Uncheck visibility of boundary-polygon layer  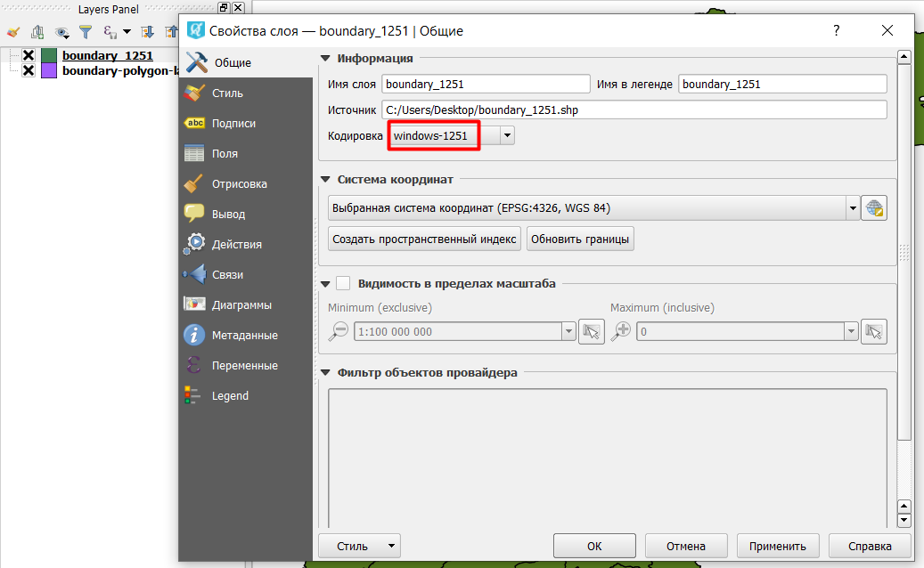click(x=29, y=70)
